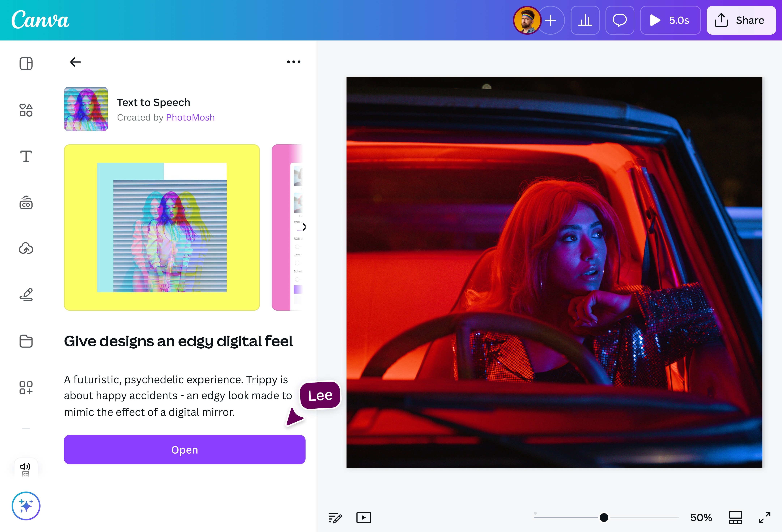This screenshot has height=532, width=782.
Task: Open the Canva AI assistant
Action: point(26,506)
